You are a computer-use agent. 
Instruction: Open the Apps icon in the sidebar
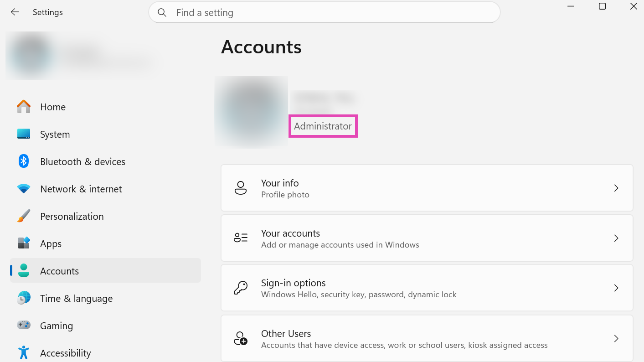click(x=24, y=243)
